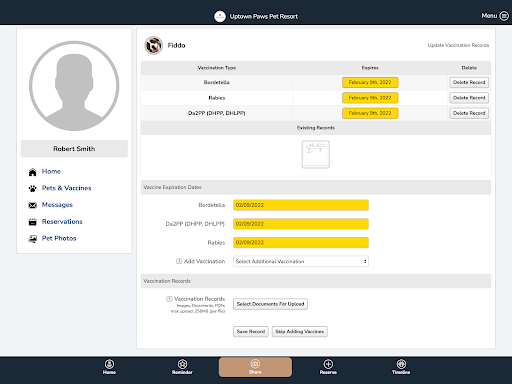Click the calendar icon beside Reservations
Image resolution: width=512 pixels, height=384 pixels.
(32, 222)
